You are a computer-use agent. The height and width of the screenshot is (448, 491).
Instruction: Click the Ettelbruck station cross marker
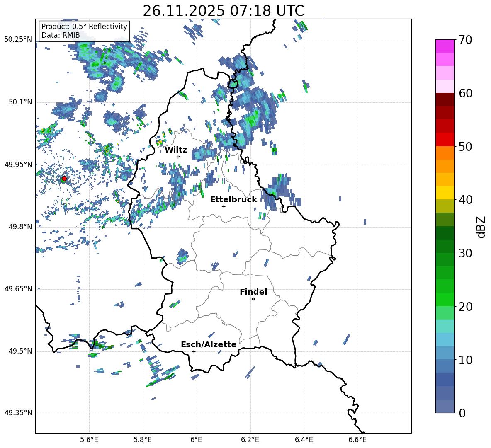(x=224, y=206)
